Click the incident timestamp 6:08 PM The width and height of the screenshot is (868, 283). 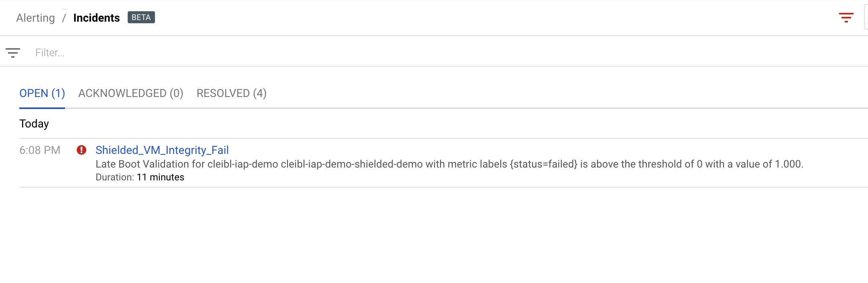41,150
